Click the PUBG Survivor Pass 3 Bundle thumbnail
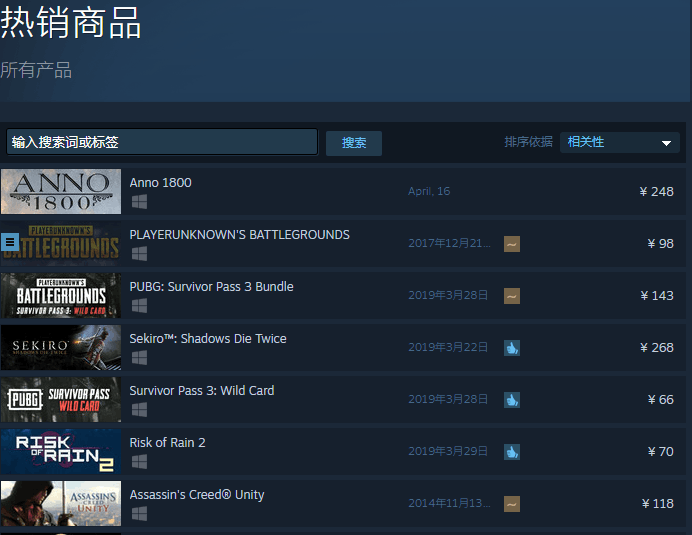Screen dimensions: 692x535 coord(61,295)
